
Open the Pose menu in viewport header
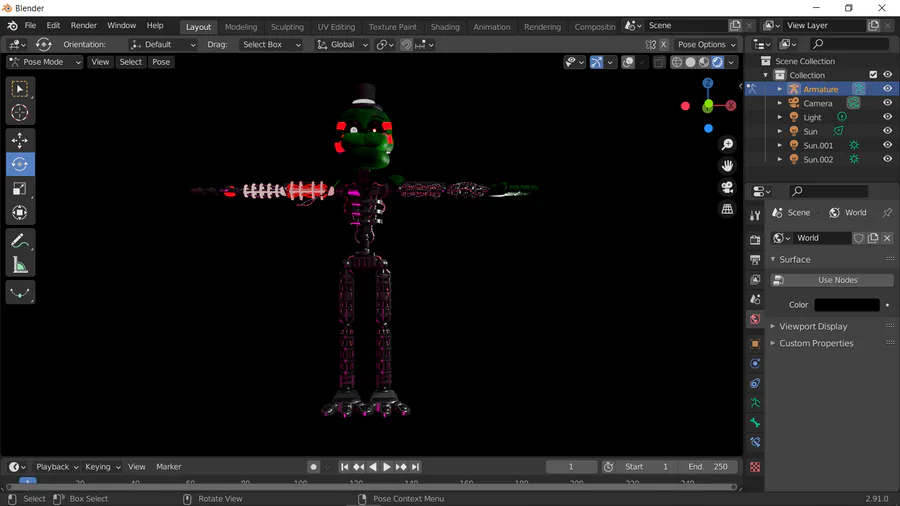161,62
